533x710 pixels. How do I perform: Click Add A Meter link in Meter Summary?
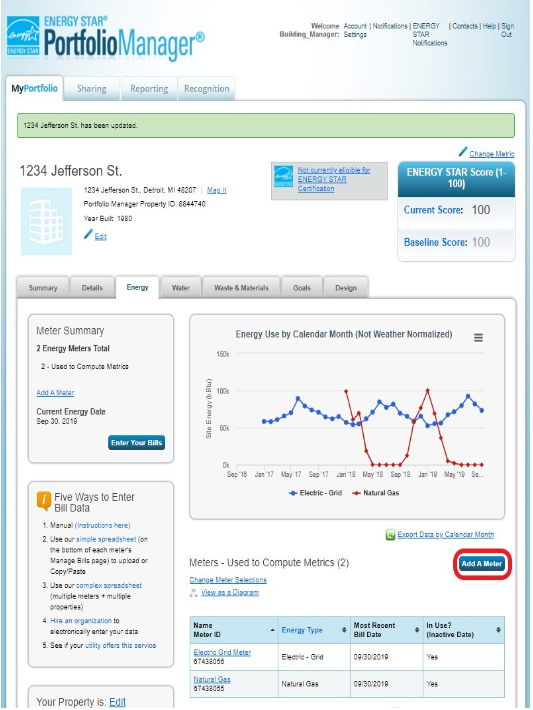pyautogui.click(x=55, y=393)
